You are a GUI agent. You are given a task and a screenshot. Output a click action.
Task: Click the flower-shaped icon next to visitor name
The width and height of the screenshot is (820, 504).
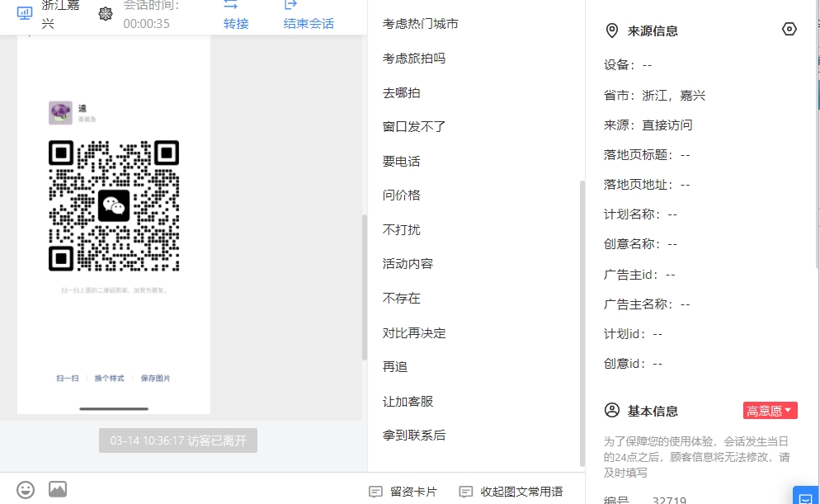click(x=105, y=13)
